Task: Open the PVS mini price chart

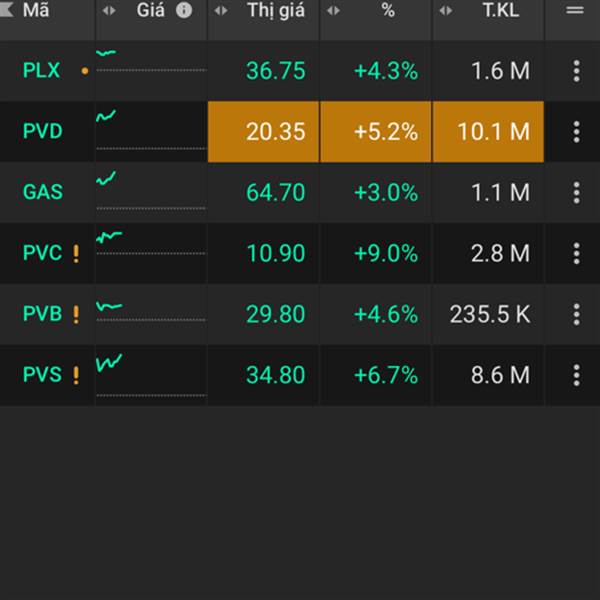Action: 151,375
